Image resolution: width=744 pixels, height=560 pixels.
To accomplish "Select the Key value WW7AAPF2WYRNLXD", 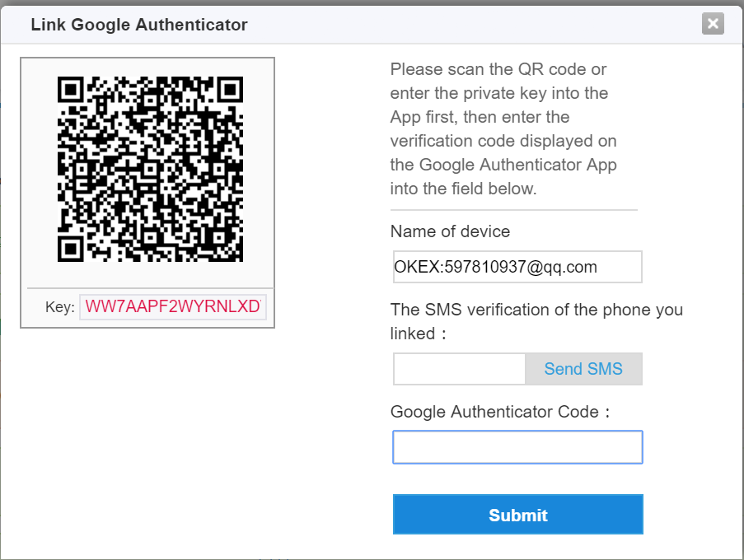I will click(174, 306).
